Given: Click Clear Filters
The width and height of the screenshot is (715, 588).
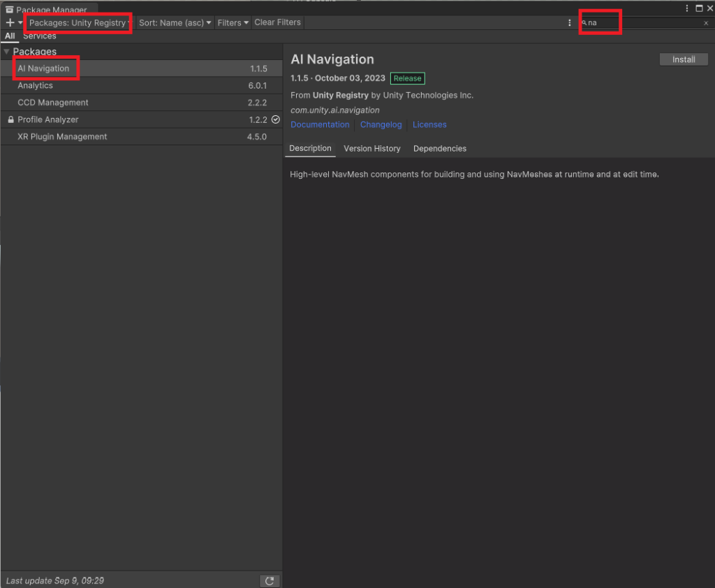Looking at the screenshot, I should 277,22.
